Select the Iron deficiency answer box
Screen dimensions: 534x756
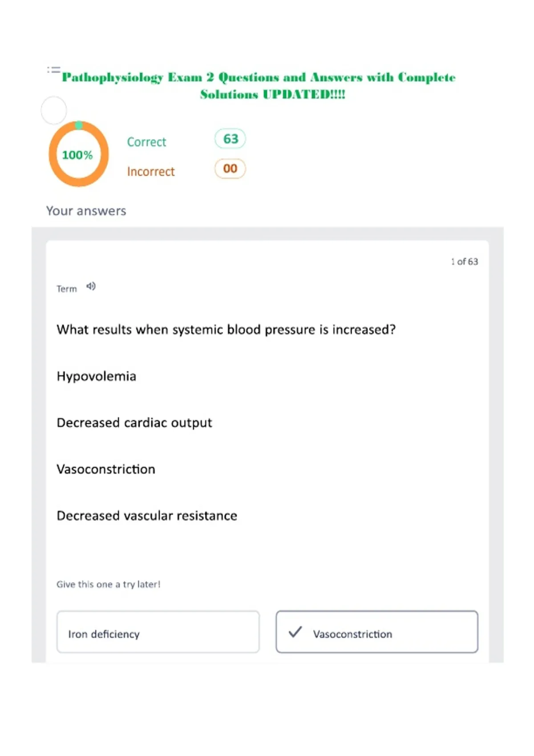click(158, 632)
